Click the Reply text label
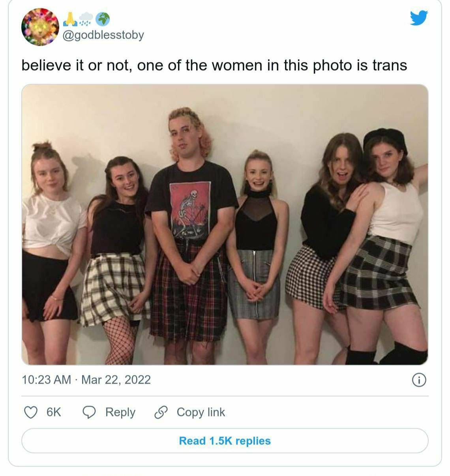Screen dimensions: 450x476 120,412
